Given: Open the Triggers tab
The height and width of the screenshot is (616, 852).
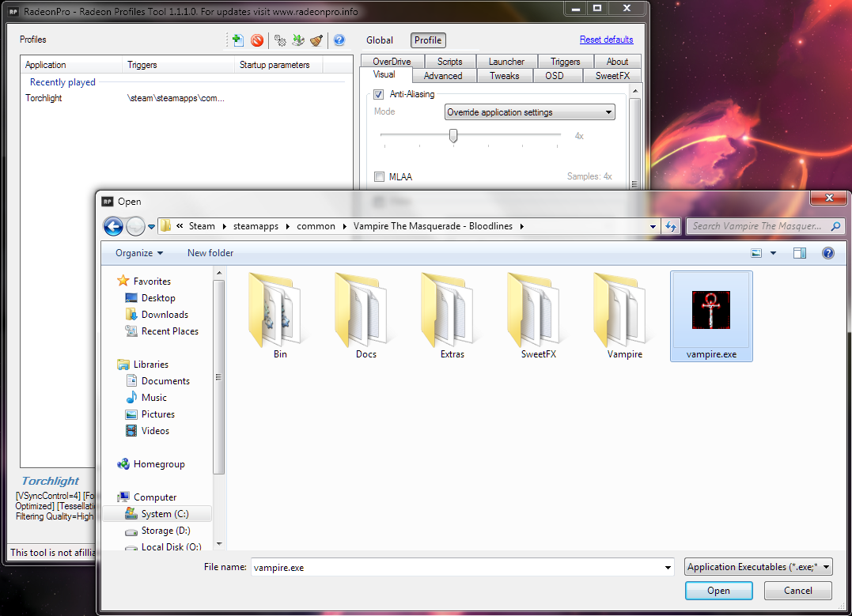Looking at the screenshot, I should (565, 62).
